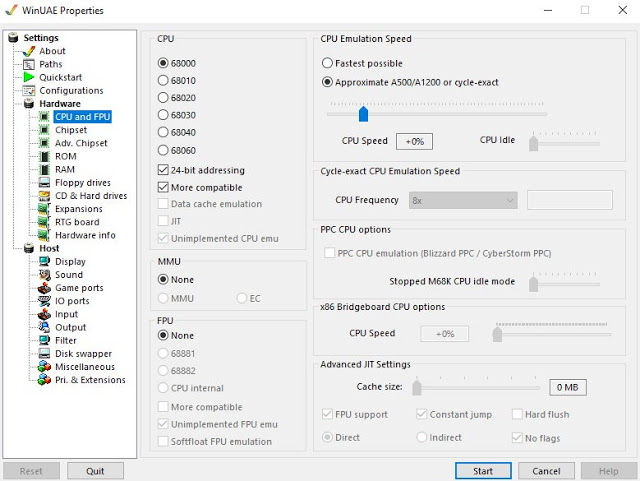Click the Sound speaker icon
The width and height of the screenshot is (640, 481).
[x=44, y=275]
